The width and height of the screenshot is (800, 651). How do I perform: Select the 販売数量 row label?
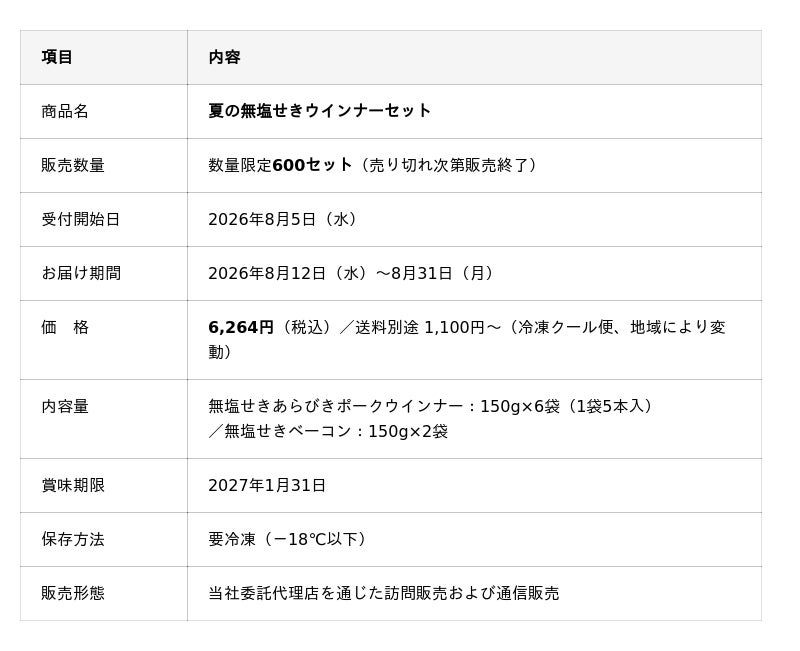click(x=73, y=165)
